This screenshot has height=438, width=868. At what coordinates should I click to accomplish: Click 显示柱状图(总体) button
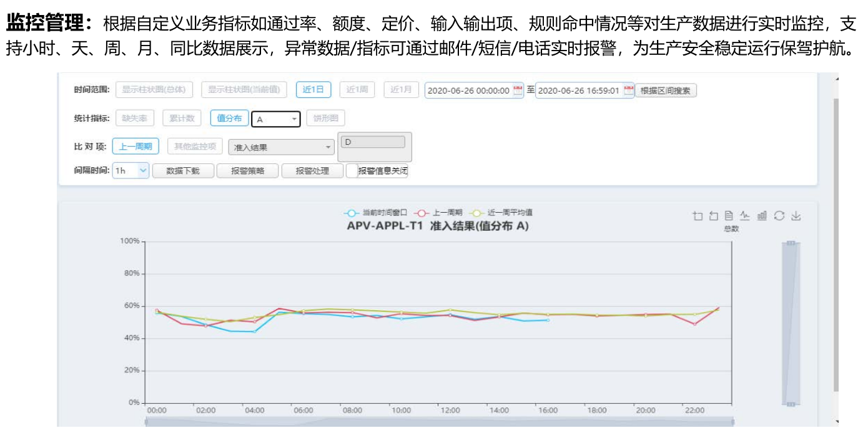click(x=154, y=90)
